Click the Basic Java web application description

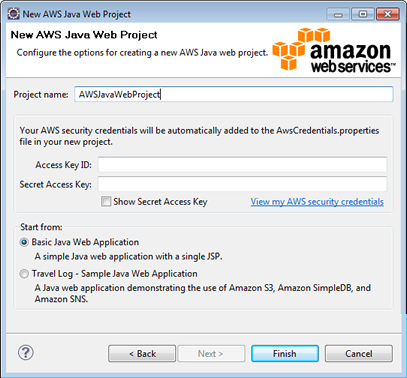128,256
